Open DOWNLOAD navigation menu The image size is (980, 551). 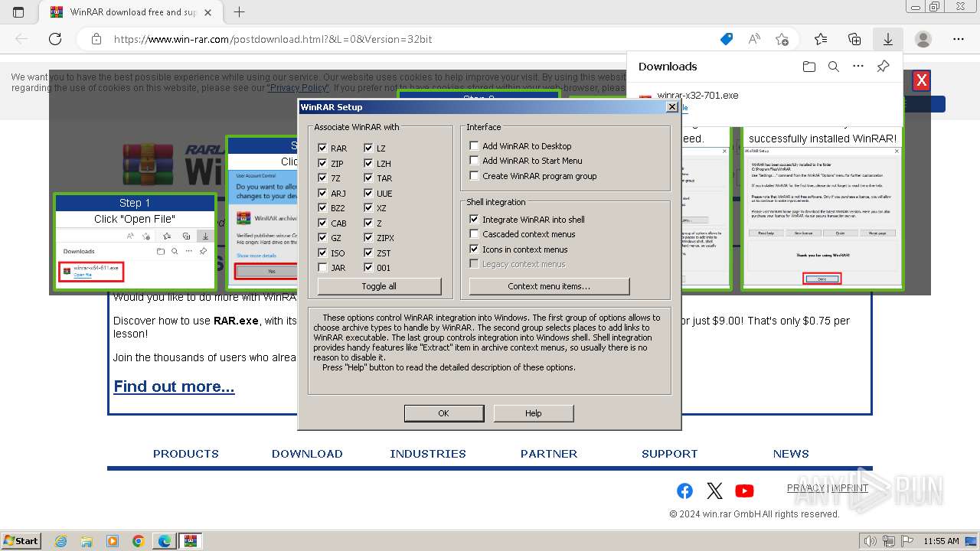point(307,454)
